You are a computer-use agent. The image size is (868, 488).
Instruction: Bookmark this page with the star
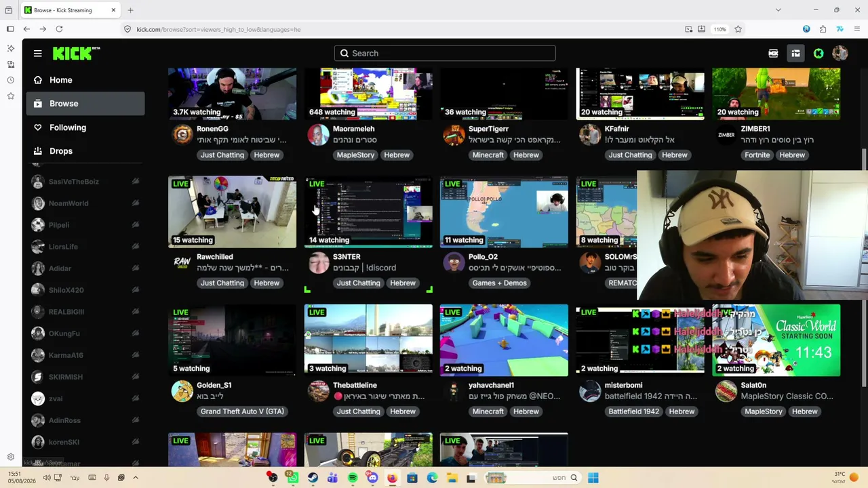[738, 29]
